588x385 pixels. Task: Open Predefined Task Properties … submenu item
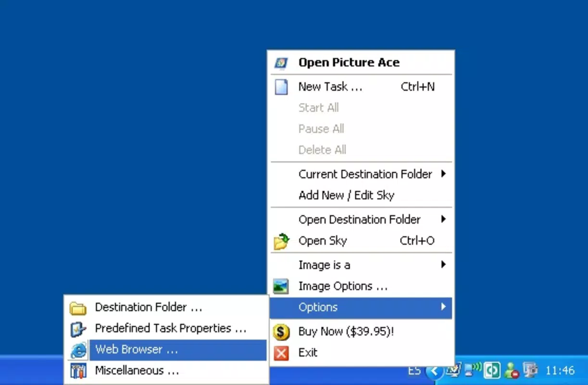pyautogui.click(x=166, y=329)
